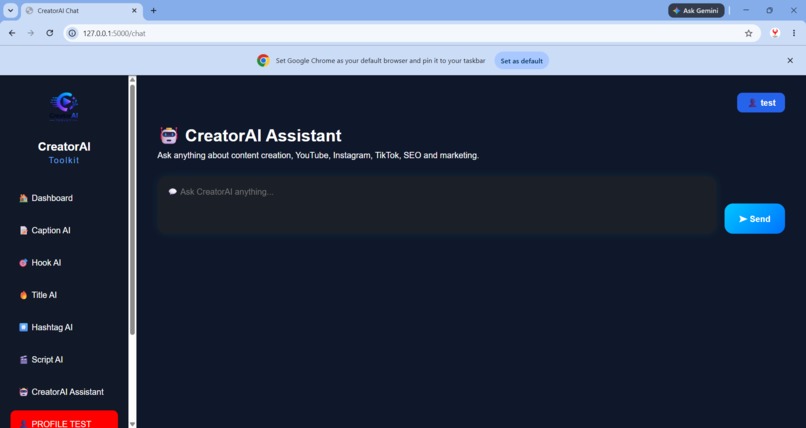The height and width of the screenshot is (428, 806).
Task: Open the Chrome profile avatar icon
Action: click(775, 33)
